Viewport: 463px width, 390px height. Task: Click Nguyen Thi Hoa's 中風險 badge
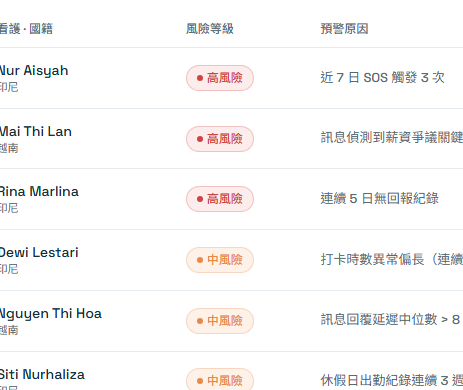tap(220, 321)
